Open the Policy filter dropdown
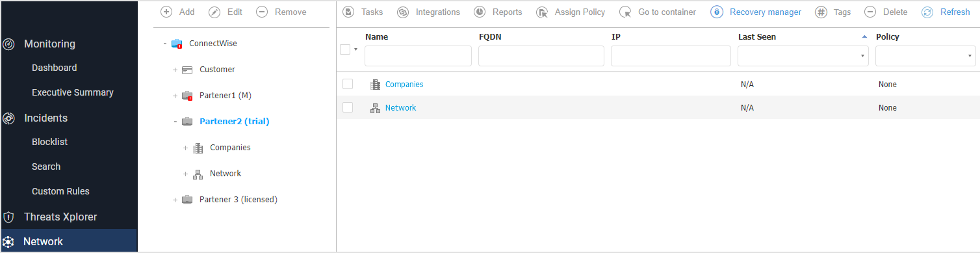This screenshot has width=980, height=253. [x=925, y=56]
